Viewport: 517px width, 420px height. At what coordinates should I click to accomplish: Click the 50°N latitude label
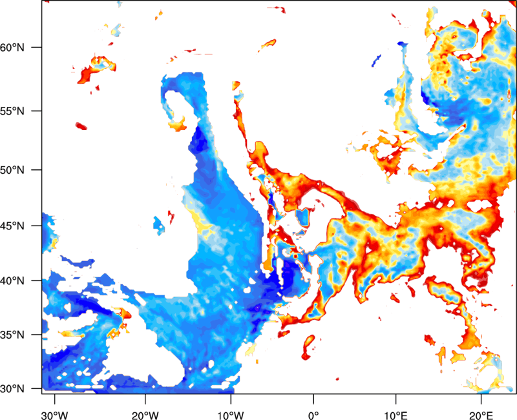pyautogui.click(x=12, y=170)
